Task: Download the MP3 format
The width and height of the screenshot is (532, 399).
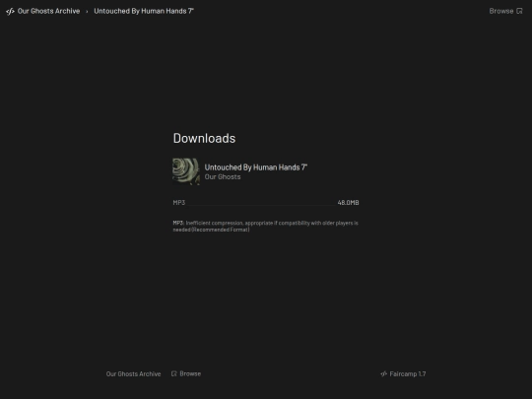Action: [179, 203]
